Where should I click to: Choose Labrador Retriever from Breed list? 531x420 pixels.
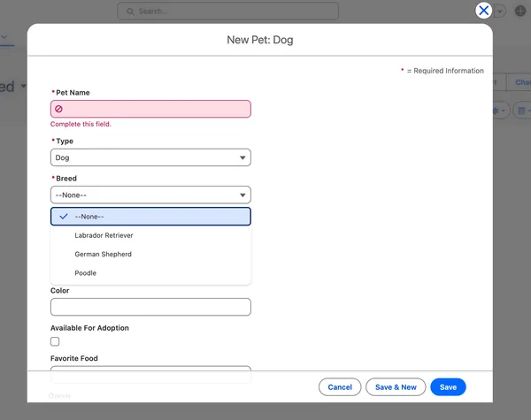coord(104,235)
